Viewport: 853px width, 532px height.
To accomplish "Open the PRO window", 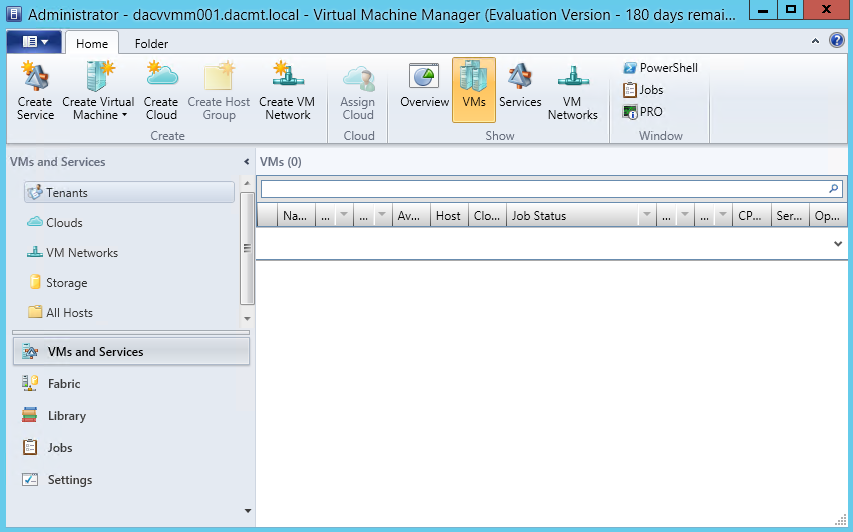I will point(643,112).
